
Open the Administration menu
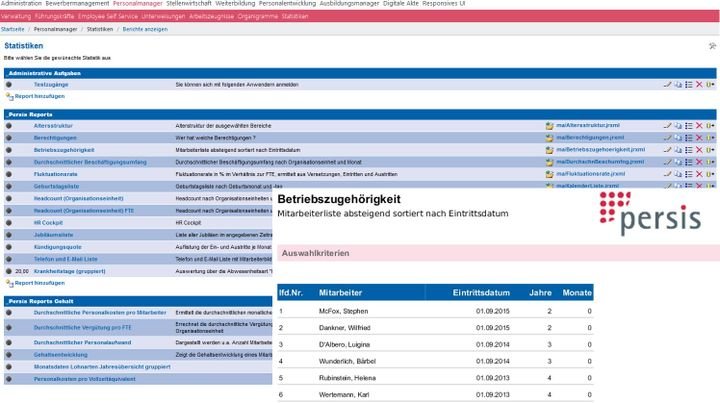(21, 3)
